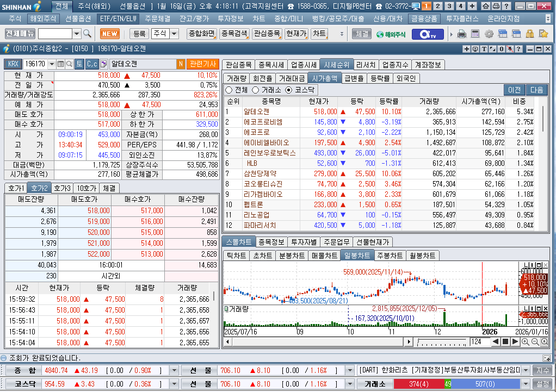Click the 다음 button
Viewport: 556px width, 392px height.
click(x=537, y=90)
